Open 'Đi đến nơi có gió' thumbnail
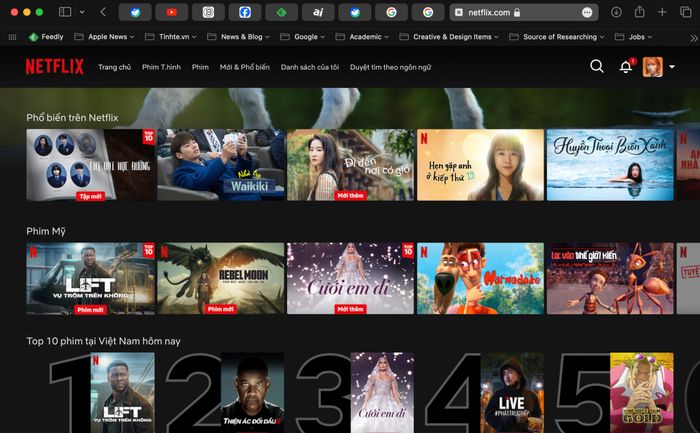The height and width of the screenshot is (433, 700). tap(350, 165)
